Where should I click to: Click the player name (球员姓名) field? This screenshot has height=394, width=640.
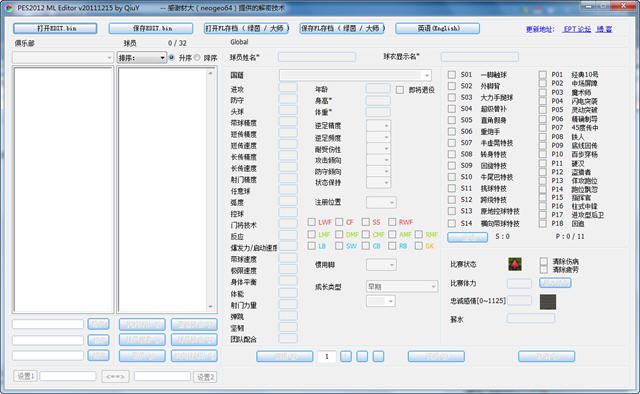click(316, 57)
